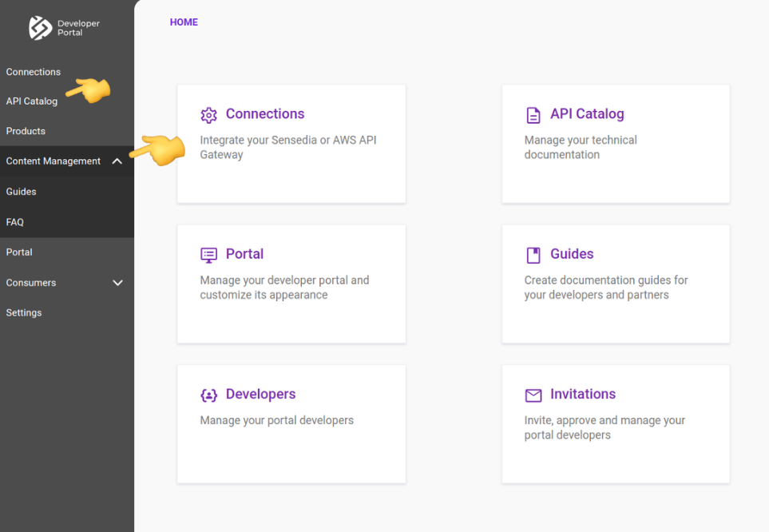Click the Developers card
The image size is (769, 532).
click(291, 424)
